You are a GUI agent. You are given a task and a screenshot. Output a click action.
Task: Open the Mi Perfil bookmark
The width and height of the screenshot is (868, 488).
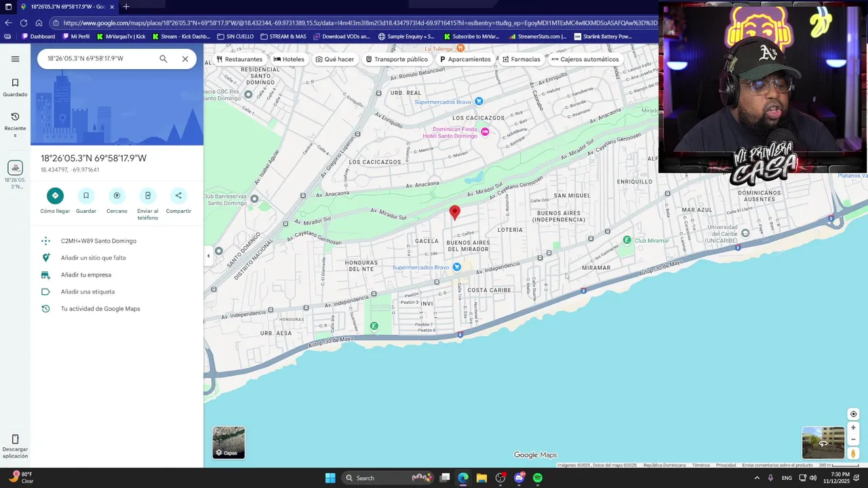(76, 37)
